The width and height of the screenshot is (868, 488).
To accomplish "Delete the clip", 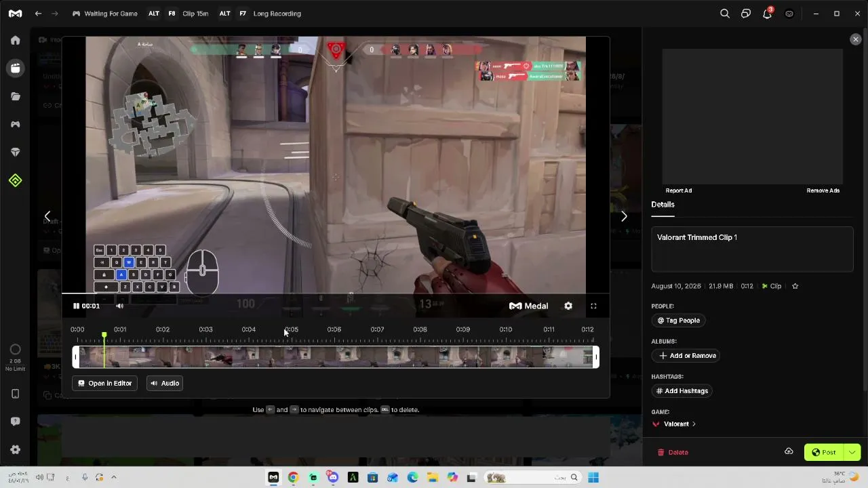I will (673, 452).
